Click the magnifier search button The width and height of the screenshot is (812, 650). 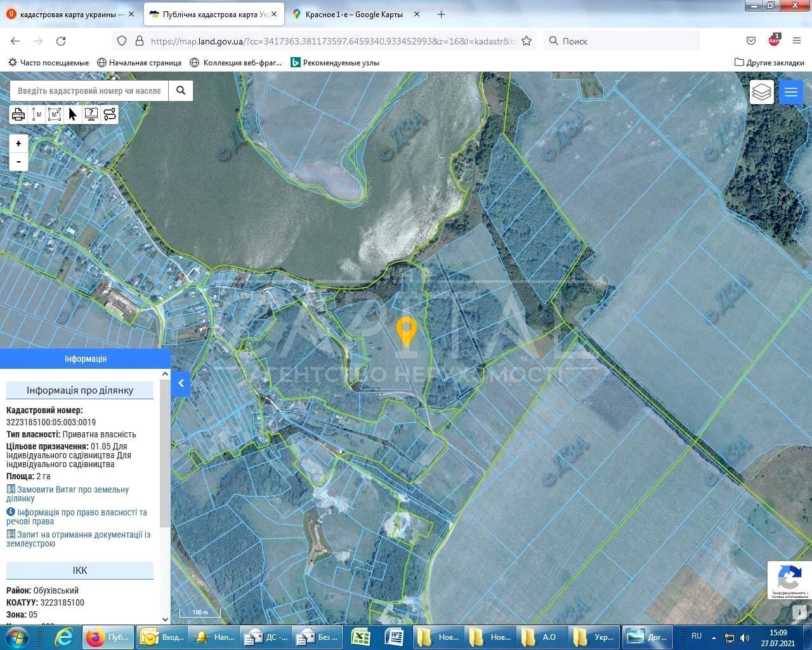[x=181, y=91]
